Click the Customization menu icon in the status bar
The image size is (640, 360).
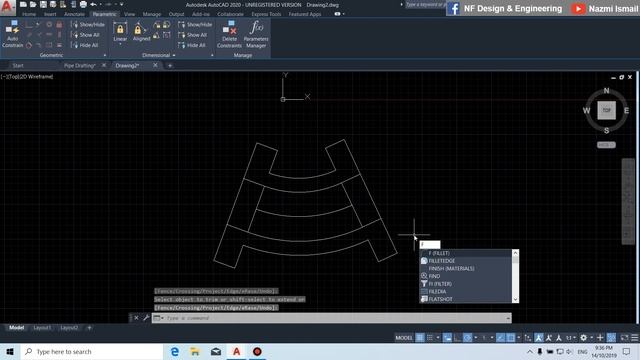635,338
